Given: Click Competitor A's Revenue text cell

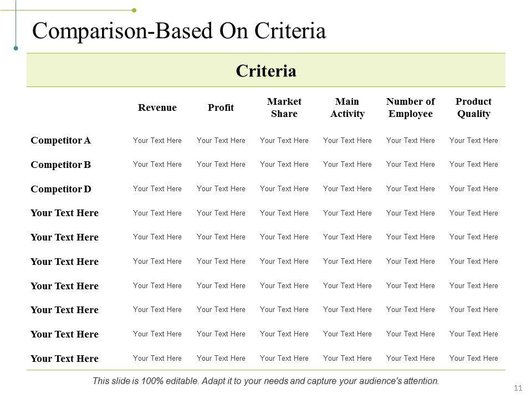Looking at the screenshot, I should (157, 141).
